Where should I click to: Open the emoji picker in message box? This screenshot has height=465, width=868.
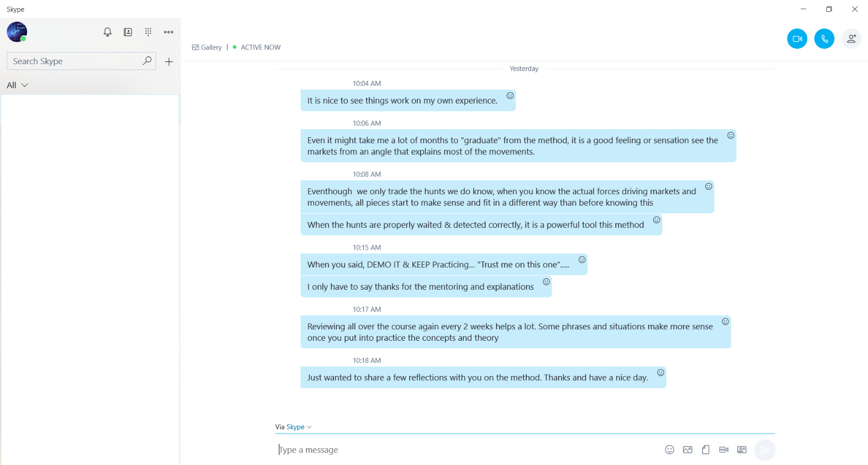click(669, 449)
